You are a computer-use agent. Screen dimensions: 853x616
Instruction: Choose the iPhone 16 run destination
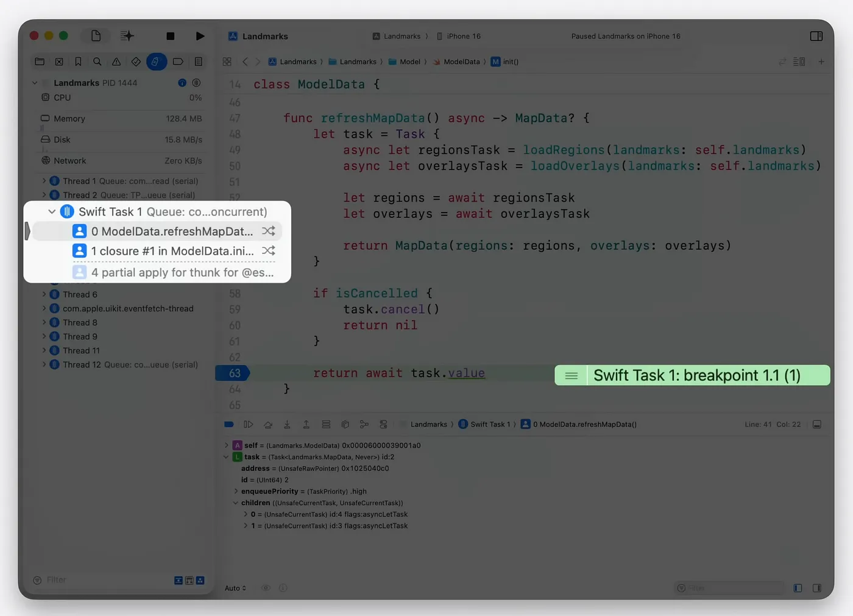[459, 36]
